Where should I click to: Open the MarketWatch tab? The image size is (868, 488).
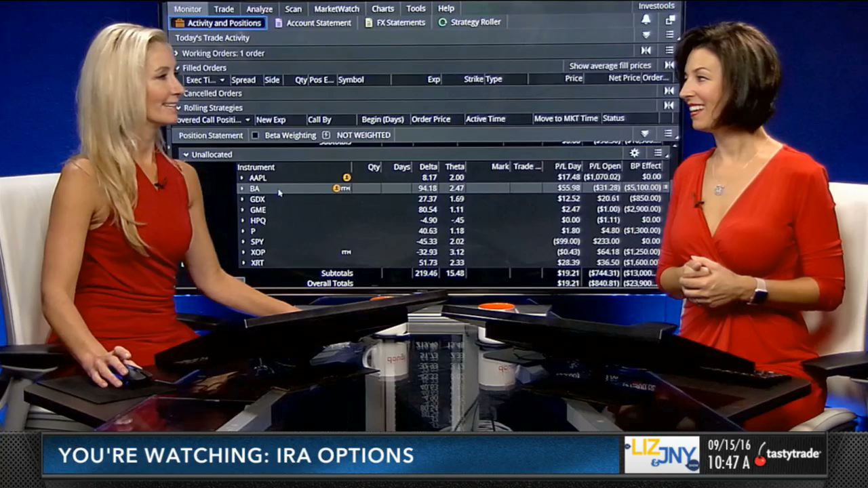(337, 9)
